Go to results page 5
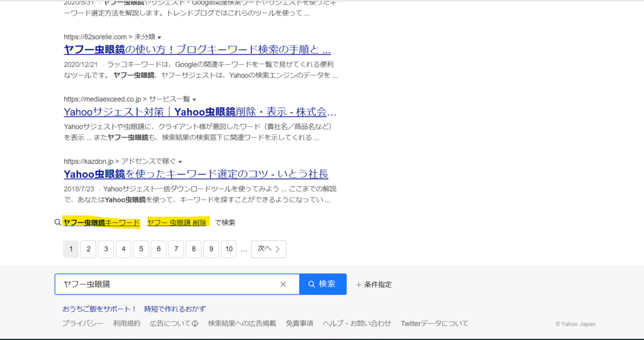 click(x=141, y=249)
